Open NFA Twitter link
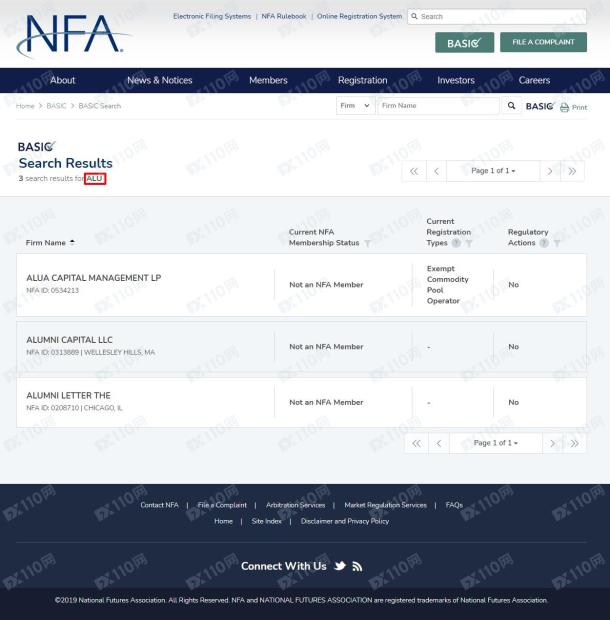 pos(340,566)
